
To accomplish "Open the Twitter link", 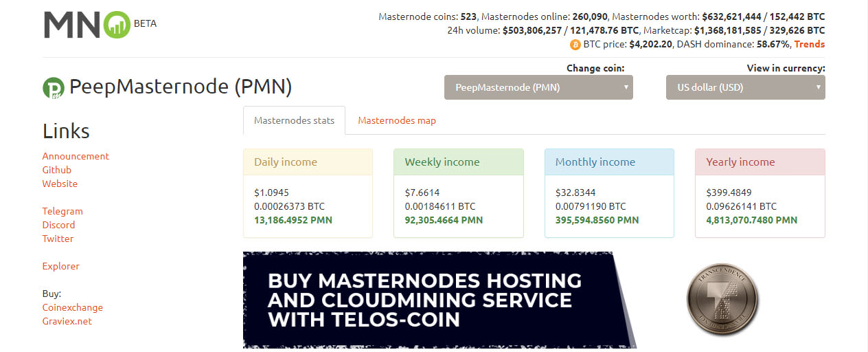I will (x=58, y=239).
